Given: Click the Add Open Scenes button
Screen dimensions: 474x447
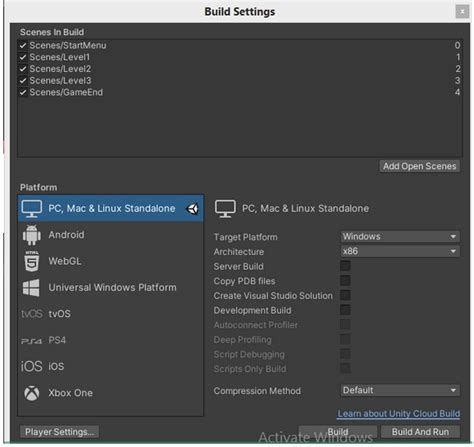Looking at the screenshot, I should tap(420, 166).
